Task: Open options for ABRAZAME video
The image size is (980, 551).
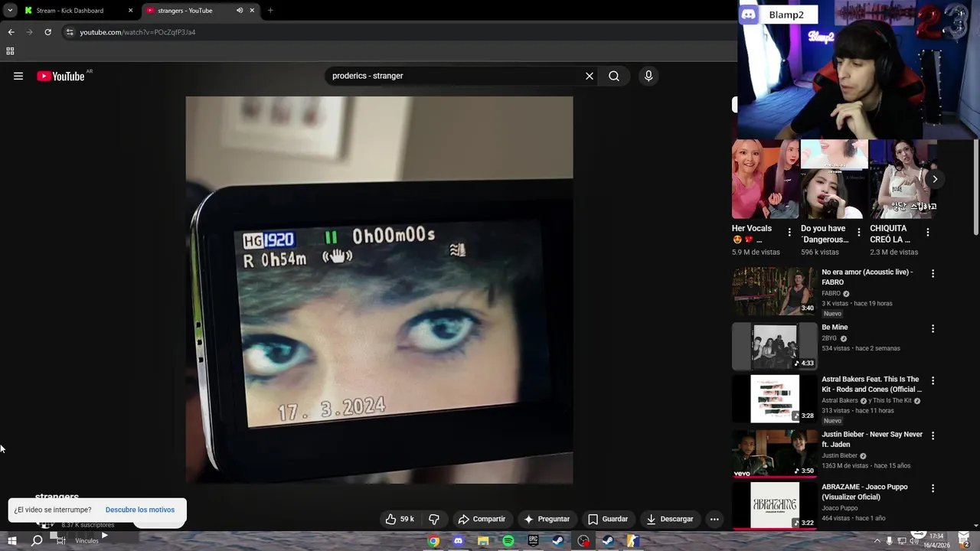Action: 933,487
